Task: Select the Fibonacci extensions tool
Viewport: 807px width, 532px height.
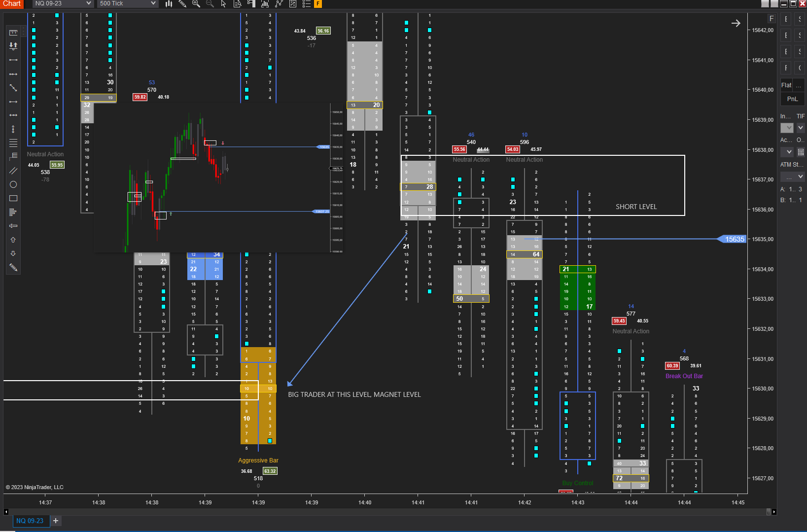Action: click(x=13, y=156)
